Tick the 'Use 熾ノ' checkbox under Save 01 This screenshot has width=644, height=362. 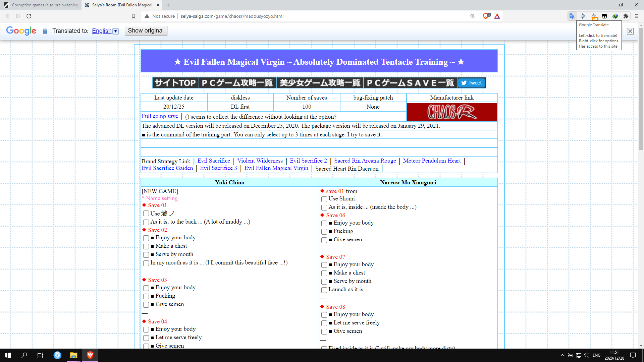click(x=146, y=214)
